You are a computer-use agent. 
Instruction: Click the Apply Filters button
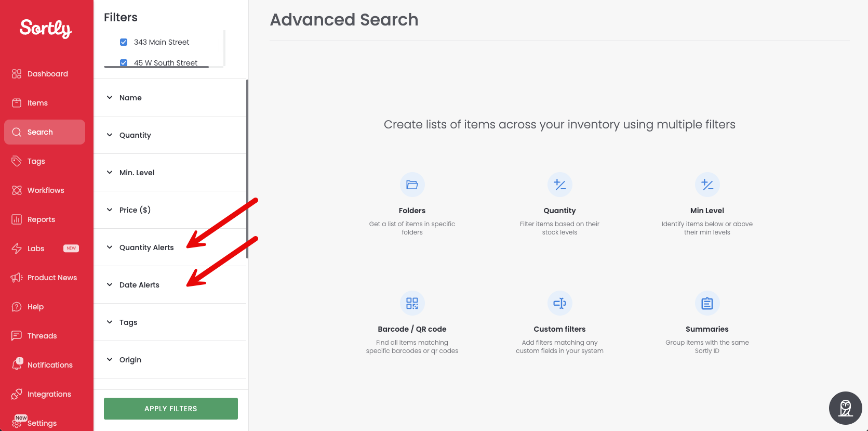click(x=171, y=409)
